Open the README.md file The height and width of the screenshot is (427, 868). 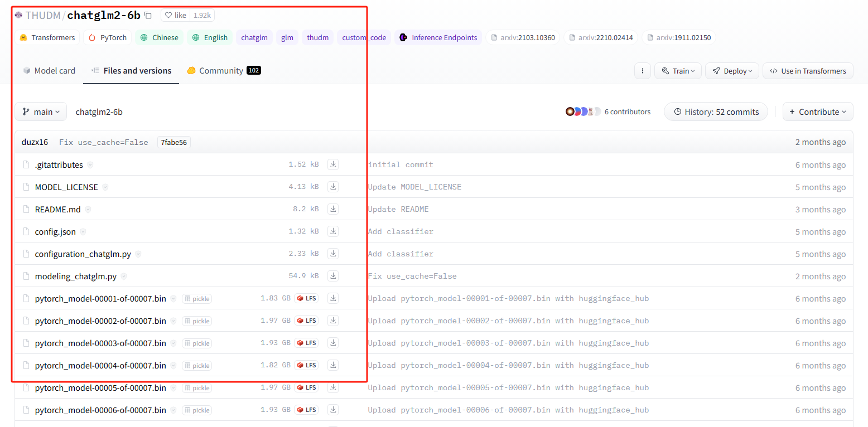tap(57, 209)
